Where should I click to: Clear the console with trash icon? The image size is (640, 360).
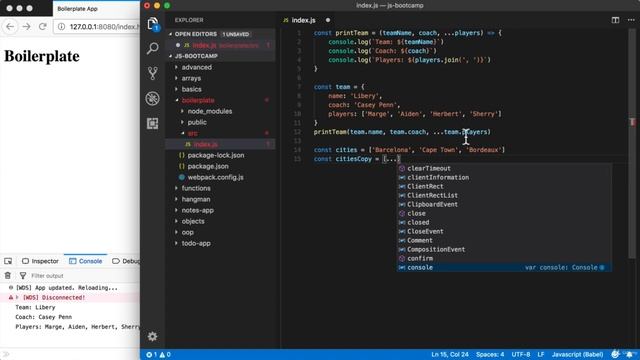pyautogui.click(x=8, y=276)
